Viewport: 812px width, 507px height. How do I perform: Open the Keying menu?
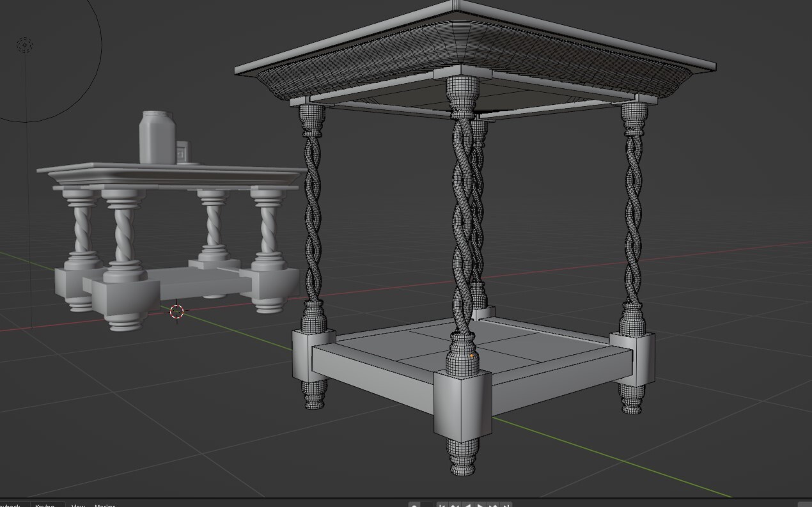pos(45,505)
